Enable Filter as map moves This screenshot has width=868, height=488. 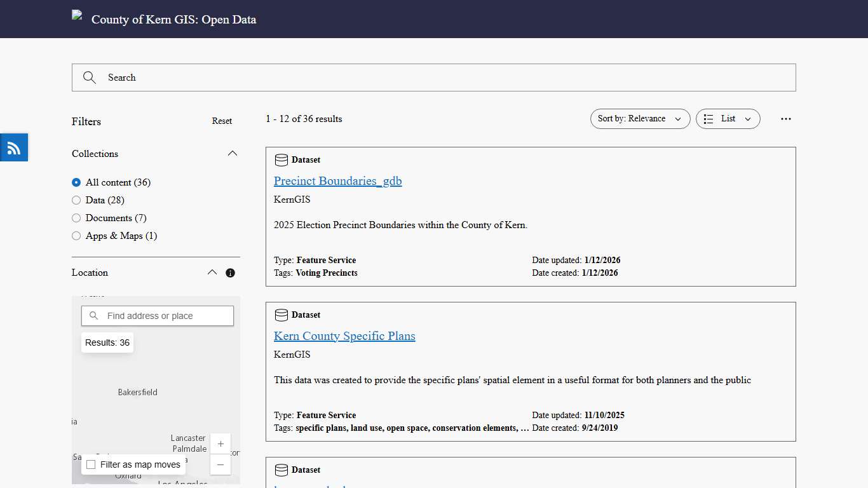[x=91, y=464]
